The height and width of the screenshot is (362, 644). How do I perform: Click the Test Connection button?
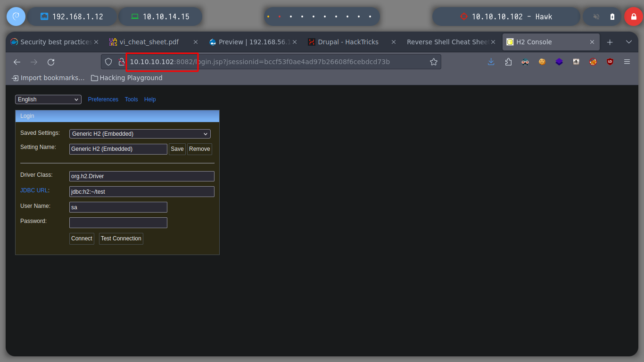(x=121, y=239)
